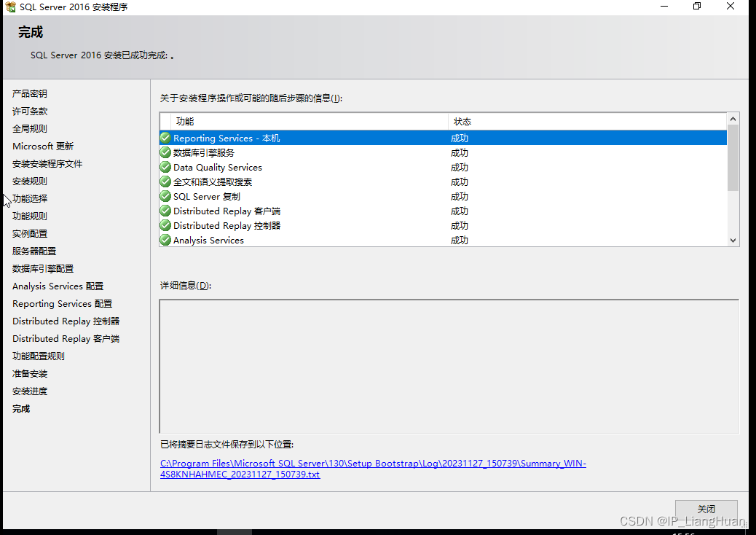The height and width of the screenshot is (535, 756).
Task: Click success icon next to 数据库引擎服务
Action: click(x=165, y=152)
